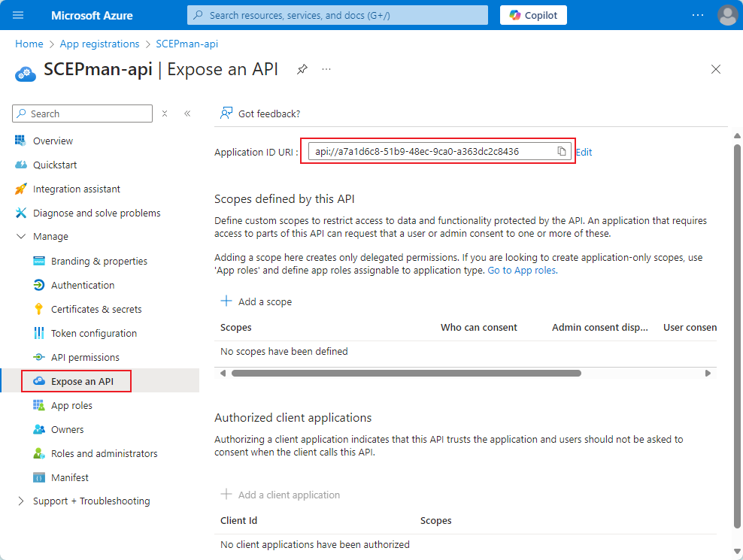Open the Copilot button

click(x=533, y=15)
